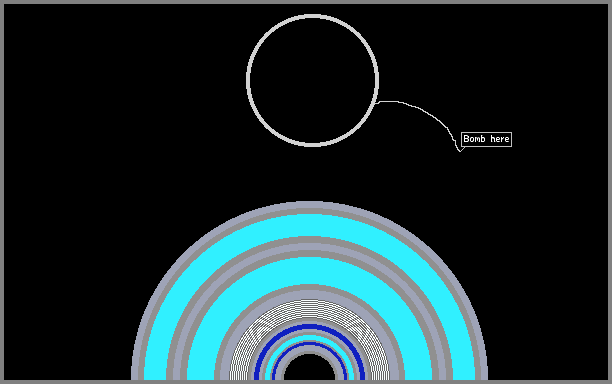Click the lavender ring just outside the striped ring

[310, 295]
